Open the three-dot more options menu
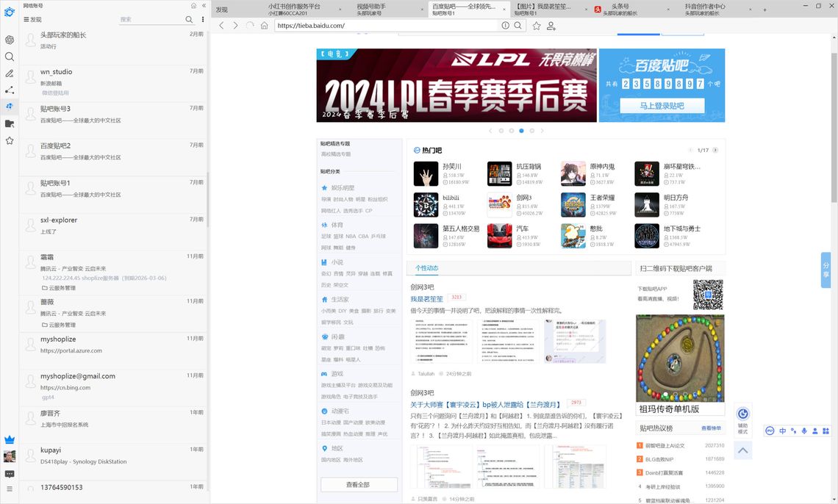 (203, 19)
